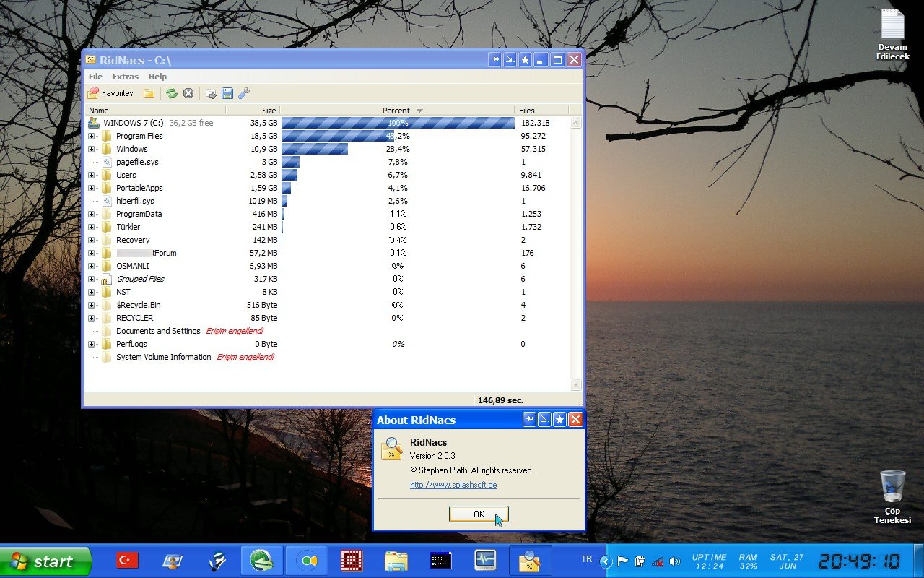
Task: Click the Program Files 48,2% percent bar
Action: [x=338, y=136]
